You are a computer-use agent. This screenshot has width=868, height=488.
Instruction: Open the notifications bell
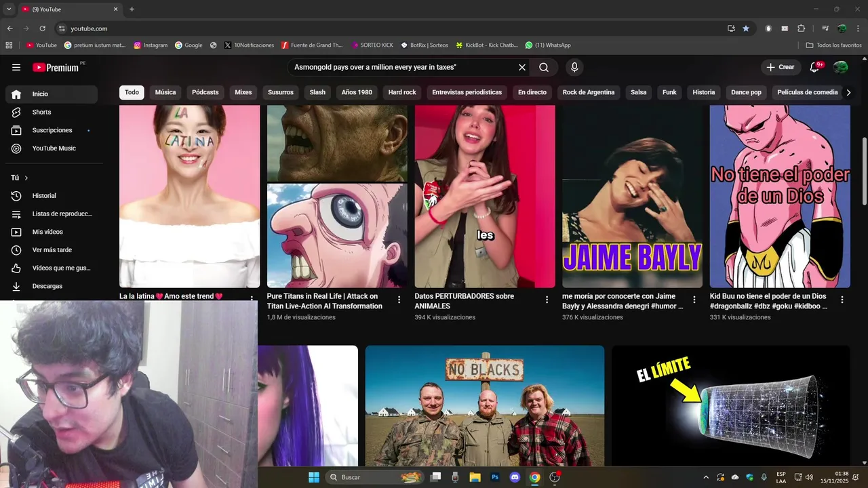tap(815, 67)
